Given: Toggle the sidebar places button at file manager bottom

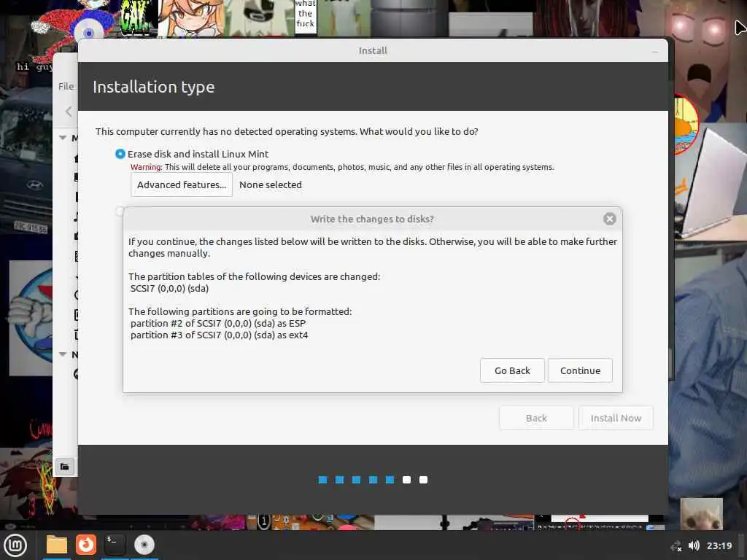Looking at the screenshot, I should click(x=64, y=467).
